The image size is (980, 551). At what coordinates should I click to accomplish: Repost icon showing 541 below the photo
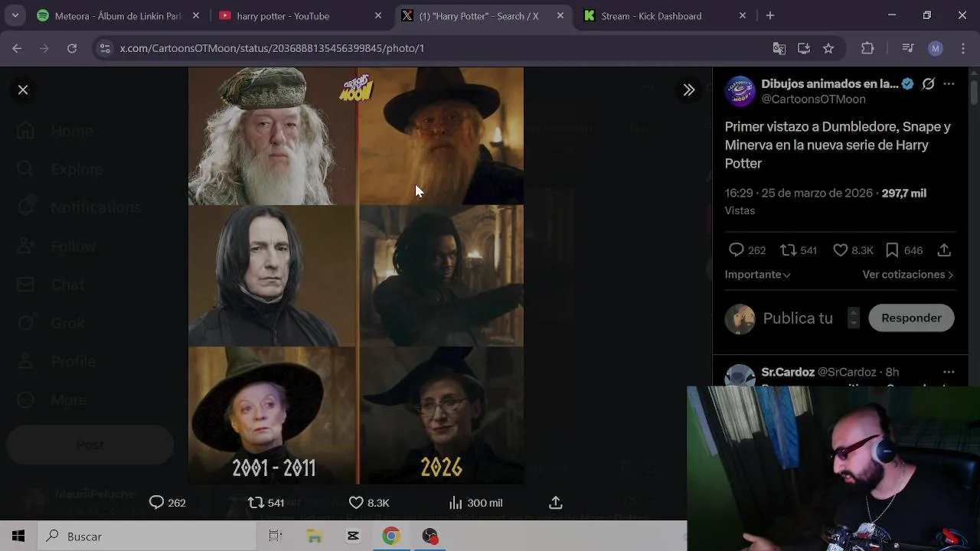pos(256,502)
